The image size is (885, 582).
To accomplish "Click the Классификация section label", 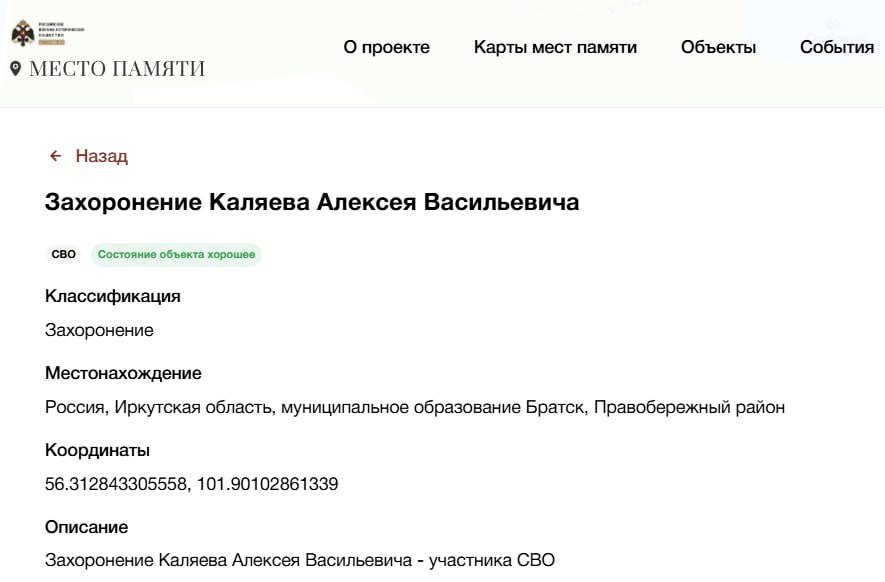I will pos(113,296).
